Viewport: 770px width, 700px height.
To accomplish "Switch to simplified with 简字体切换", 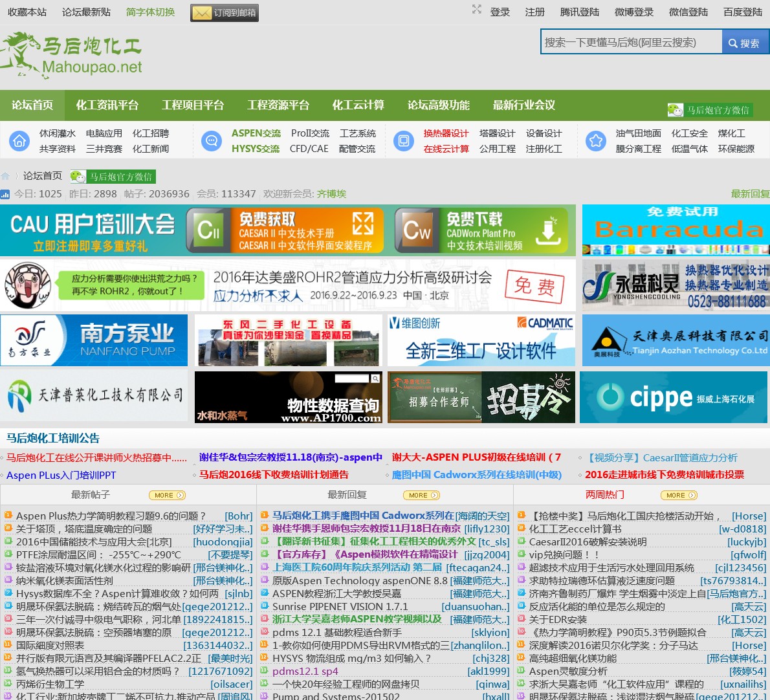I will coord(150,12).
